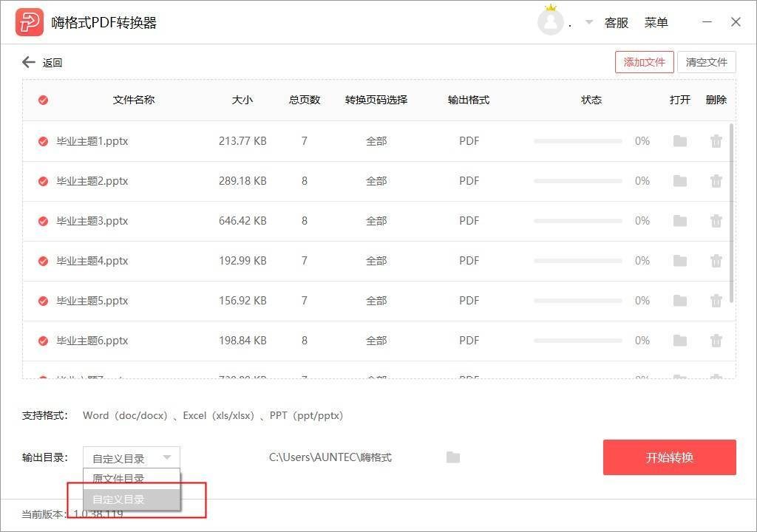
Task: Go back with the 返回 arrow
Action: coord(29,62)
